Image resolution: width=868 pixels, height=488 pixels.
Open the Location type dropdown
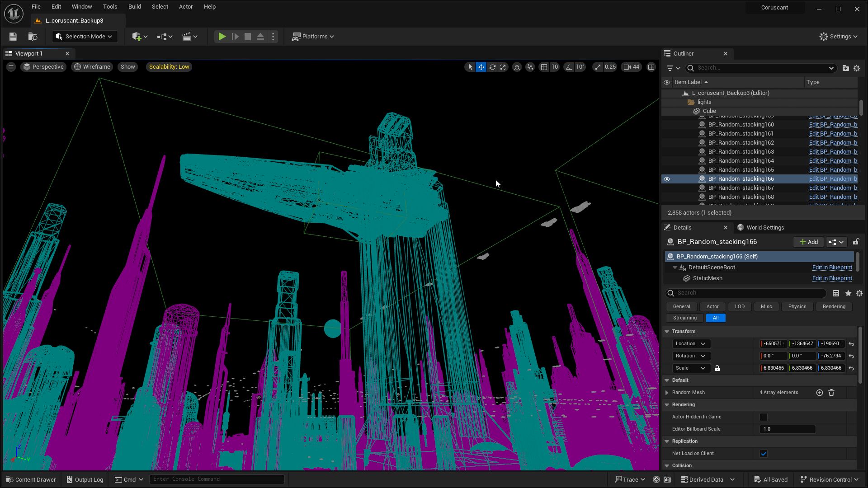point(691,344)
